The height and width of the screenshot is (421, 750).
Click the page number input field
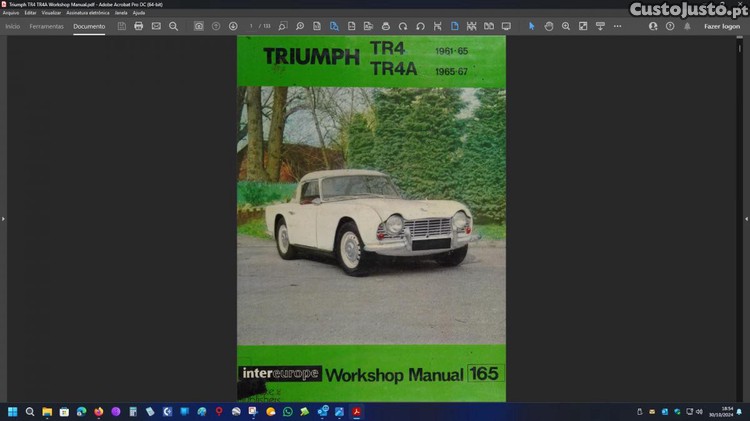[253, 26]
